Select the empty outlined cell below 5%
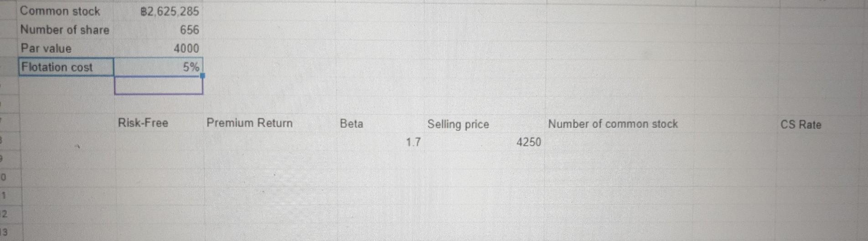The height and width of the screenshot is (241, 868). point(158,86)
